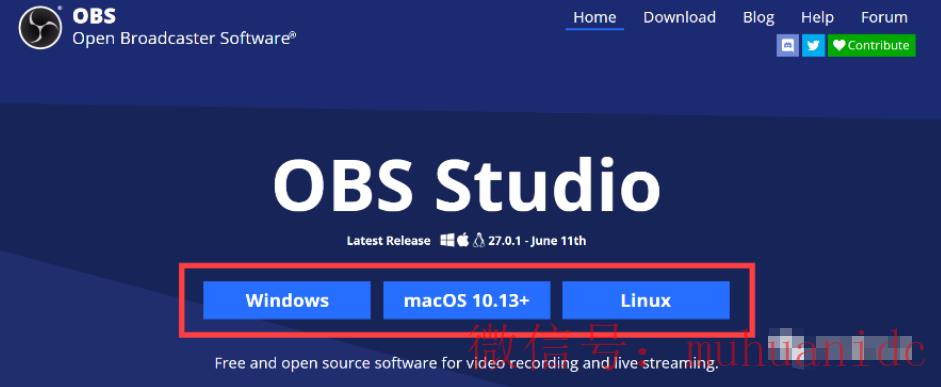Screen dimensions: 941x387
Task: Click the small Linux penguin icon beside the version
Action: 478,241
